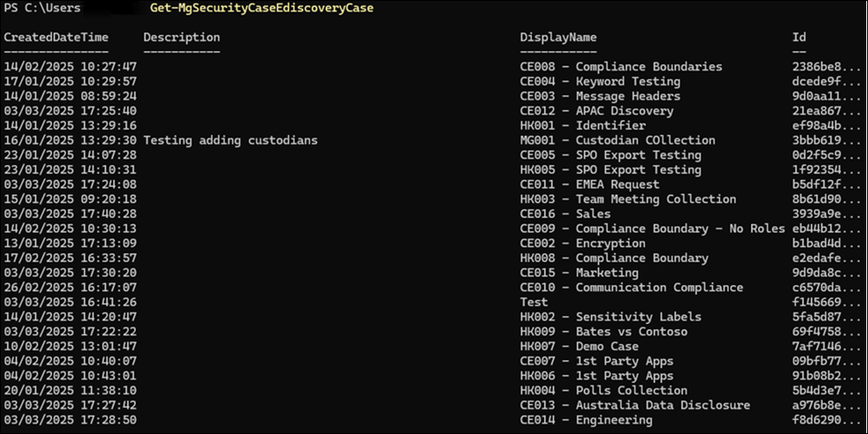Click the CE010 - Communication Compliance case
868x434 pixels.
click(x=631, y=288)
